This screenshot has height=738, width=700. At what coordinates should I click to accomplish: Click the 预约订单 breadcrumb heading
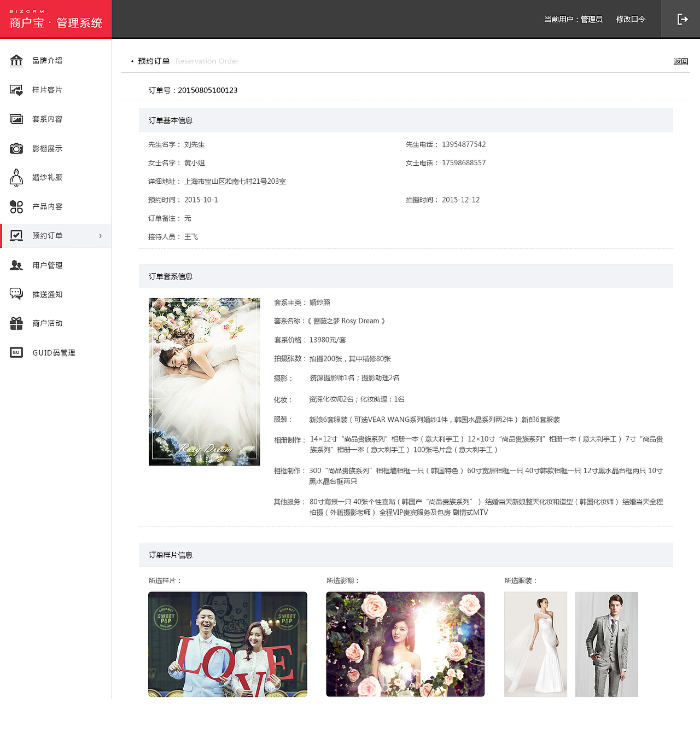click(154, 61)
